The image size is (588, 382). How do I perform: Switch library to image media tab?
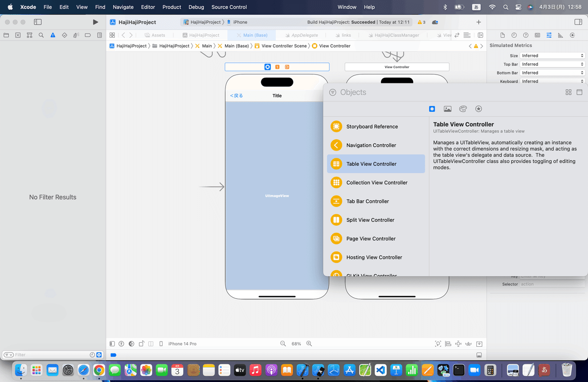coord(447,109)
